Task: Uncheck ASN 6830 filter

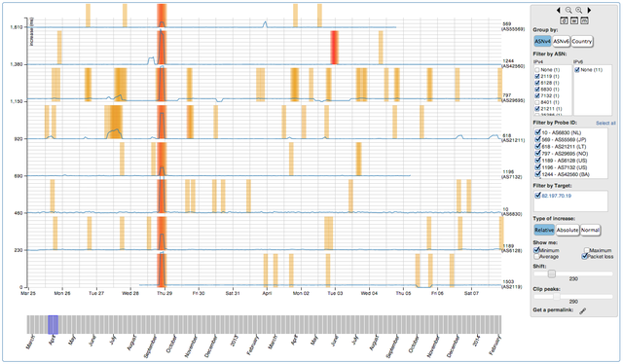Action: 537,90
